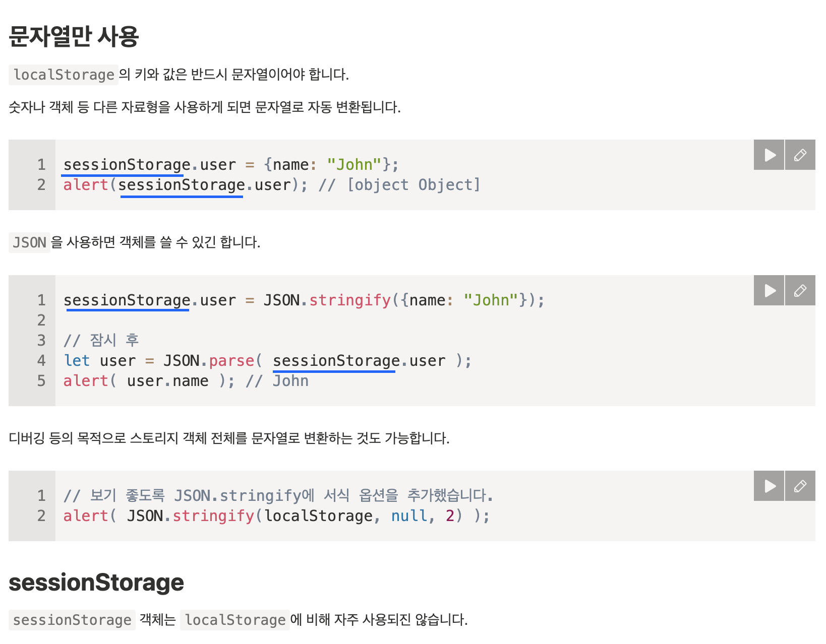Select the inline JSON code label
The height and width of the screenshot is (644, 826).
pyautogui.click(x=29, y=243)
